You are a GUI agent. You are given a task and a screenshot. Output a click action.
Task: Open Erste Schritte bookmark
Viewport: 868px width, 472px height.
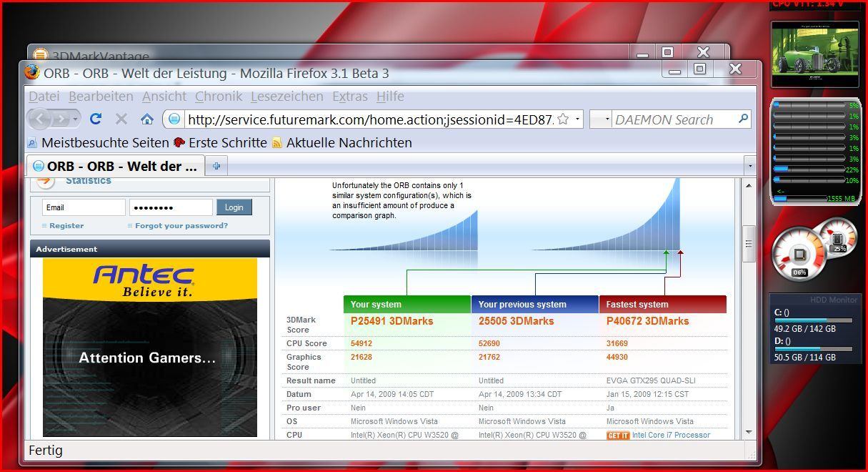220,142
